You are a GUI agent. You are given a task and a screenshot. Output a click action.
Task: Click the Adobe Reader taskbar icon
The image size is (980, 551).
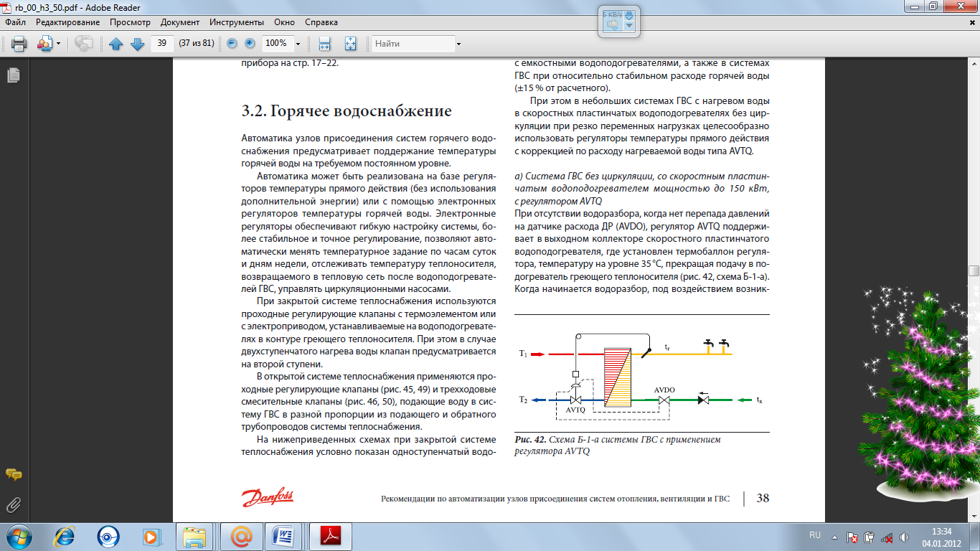pyautogui.click(x=329, y=536)
